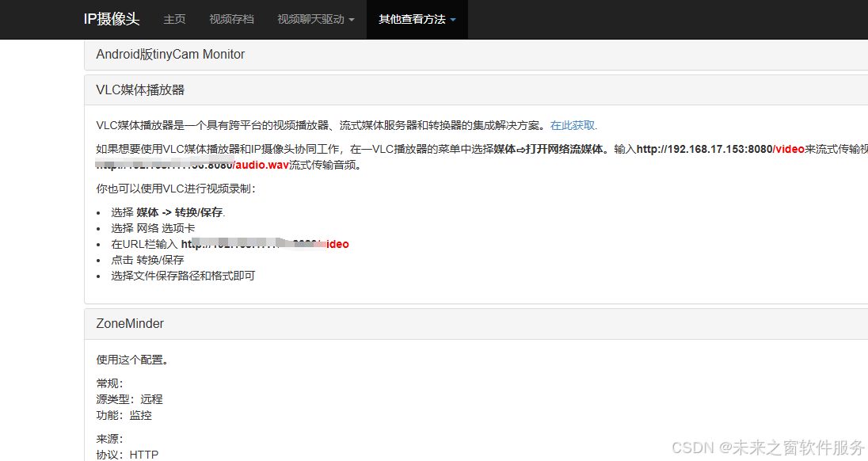Click the http://192.168.17.153:8080/video URL text
The width and height of the screenshot is (868, 461).
click(720, 150)
